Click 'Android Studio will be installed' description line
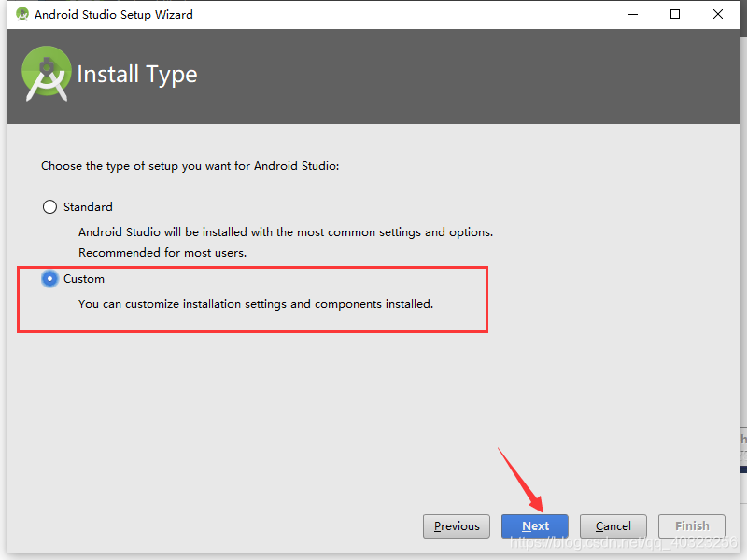The height and width of the screenshot is (560, 747). (286, 231)
